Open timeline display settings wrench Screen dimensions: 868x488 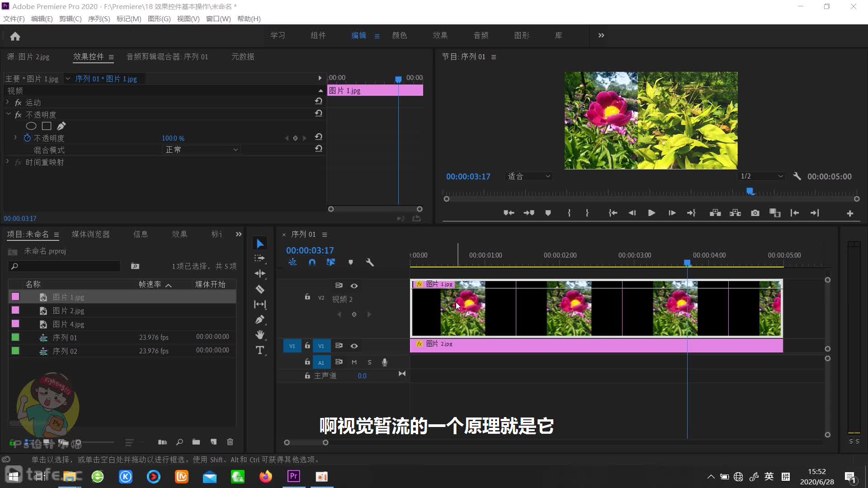click(370, 263)
